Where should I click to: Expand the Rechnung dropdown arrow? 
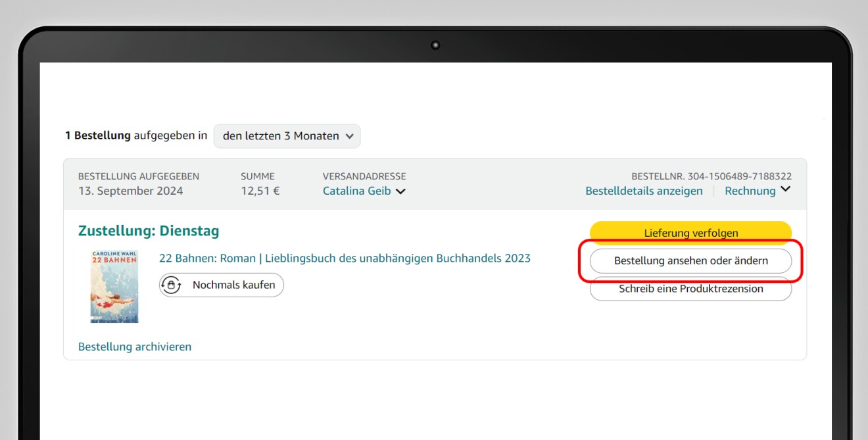(x=785, y=190)
